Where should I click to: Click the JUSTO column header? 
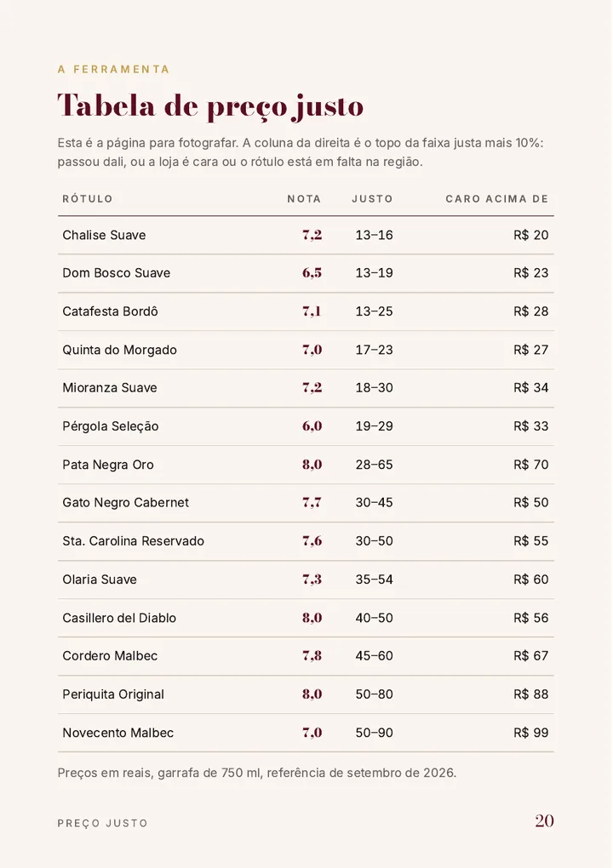click(x=372, y=199)
